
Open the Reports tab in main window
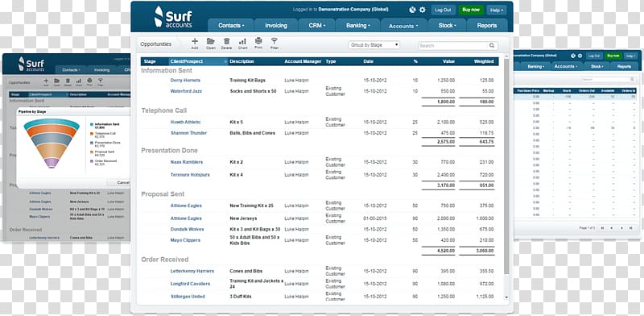(487, 25)
